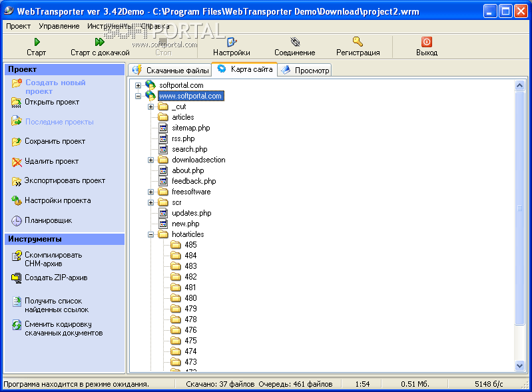532x392 pixels.
Task: Select about.php in the tree
Action: click(x=188, y=170)
